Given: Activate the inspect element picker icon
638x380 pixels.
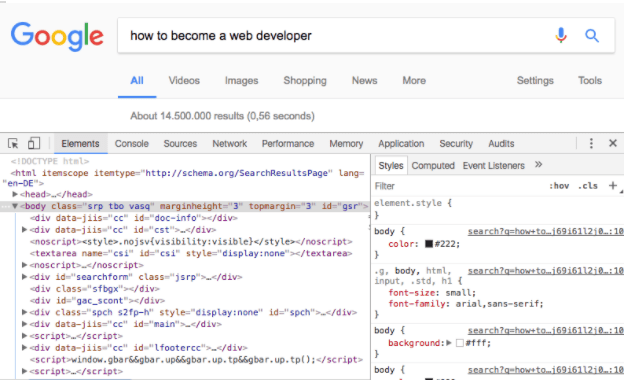Looking at the screenshot, I should [x=13, y=144].
